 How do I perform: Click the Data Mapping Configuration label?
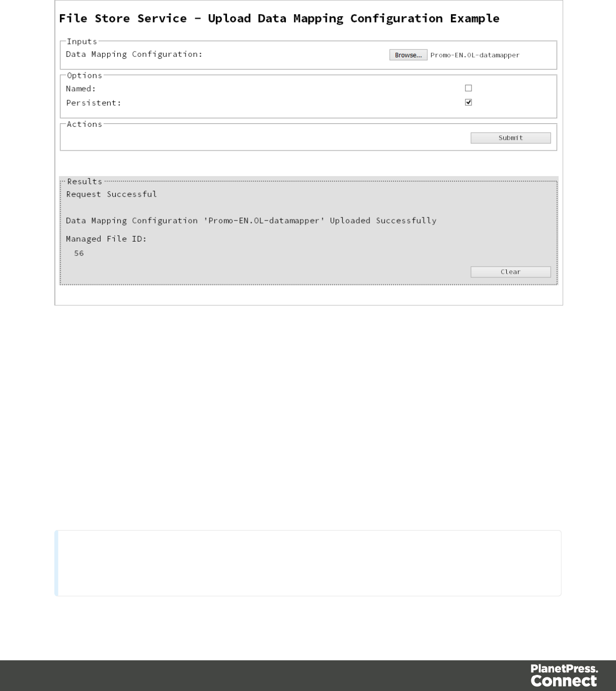(x=134, y=54)
